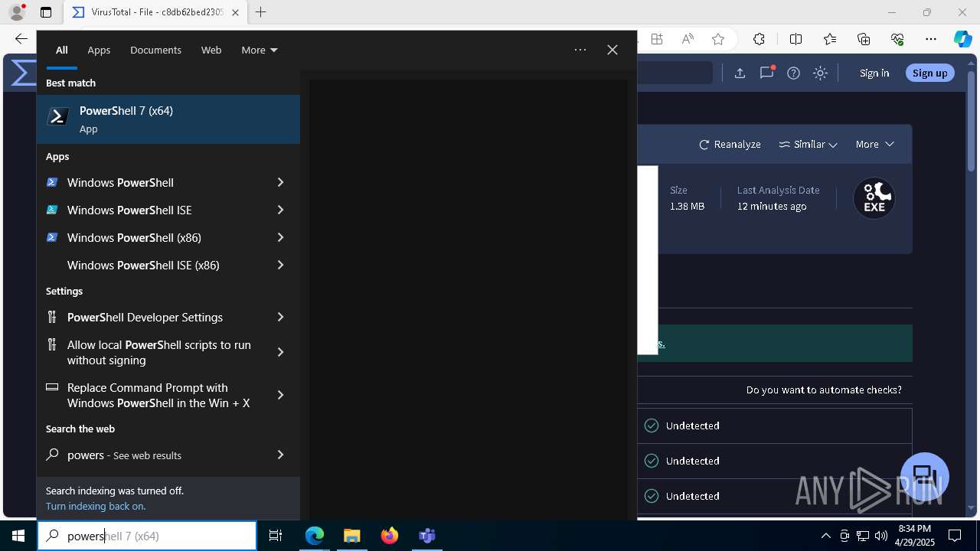980x551 pixels.
Task: Select the All search filter tab
Action: pyautogui.click(x=62, y=50)
